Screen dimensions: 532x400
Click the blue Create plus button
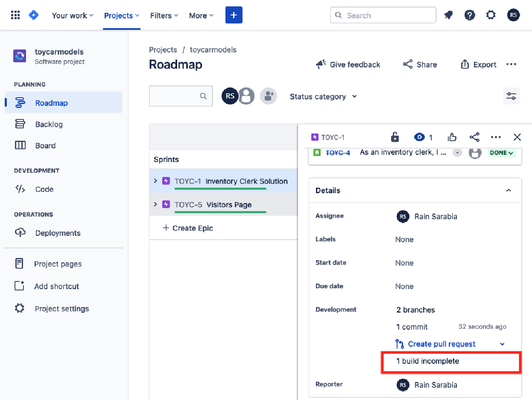pyautogui.click(x=234, y=15)
